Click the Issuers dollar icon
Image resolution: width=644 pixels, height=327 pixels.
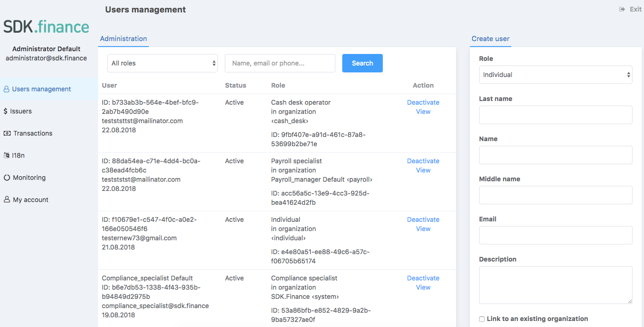[x=6, y=111]
